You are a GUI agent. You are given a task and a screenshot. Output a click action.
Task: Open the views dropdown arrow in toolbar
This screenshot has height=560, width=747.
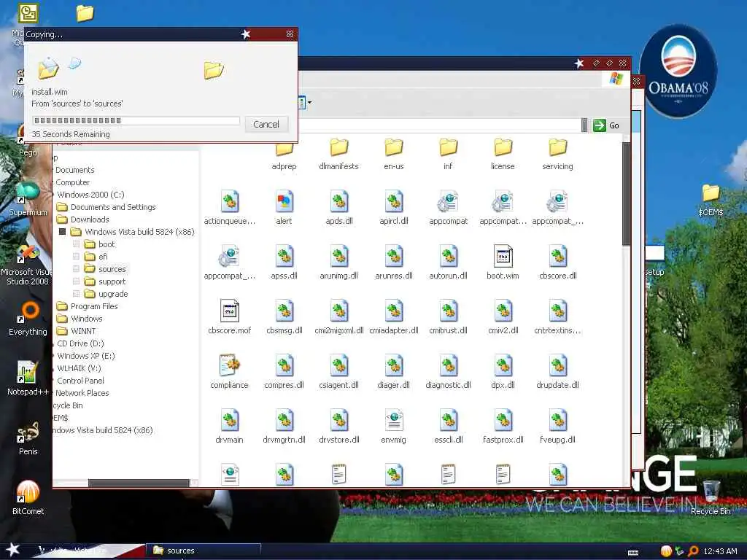pos(309,102)
